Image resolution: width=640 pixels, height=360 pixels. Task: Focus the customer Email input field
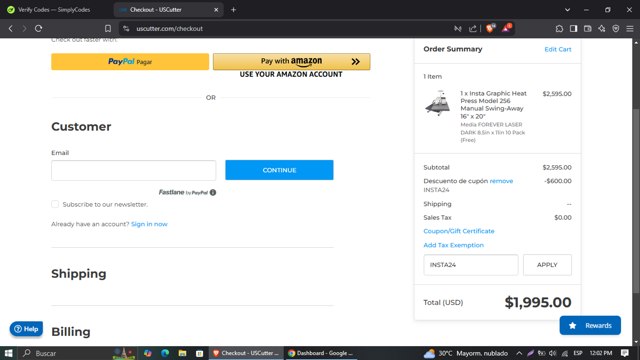[x=133, y=170]
